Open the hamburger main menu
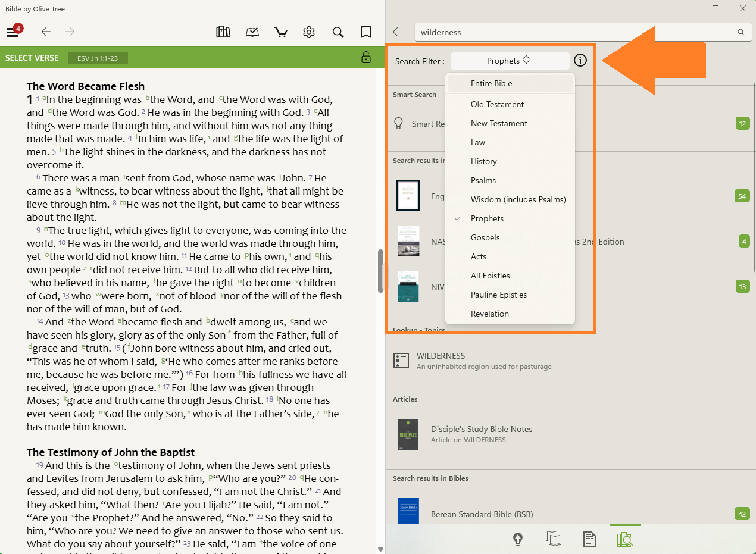The width and height of the screenshot is (756, 554). coord(13,32)
